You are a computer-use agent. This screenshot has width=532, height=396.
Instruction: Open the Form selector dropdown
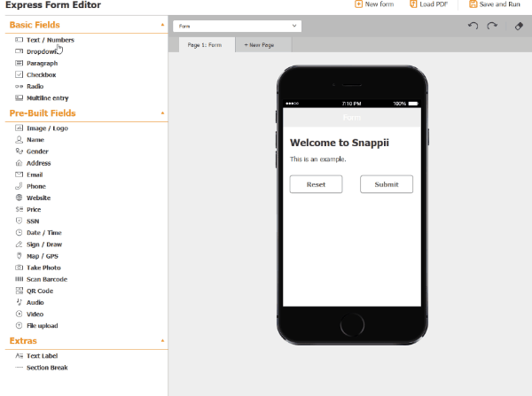(237, 26)
